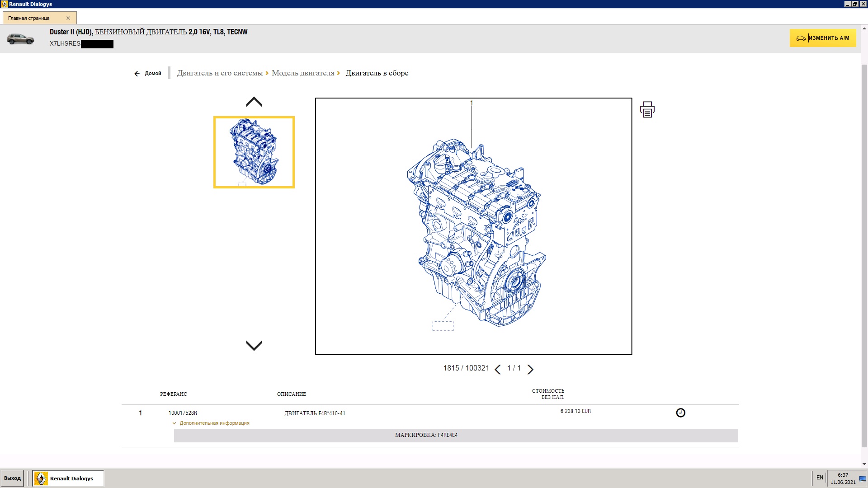Screen dimensions: 868x488
Task: Collapse Дополнительная информация section
Action: 211,423
